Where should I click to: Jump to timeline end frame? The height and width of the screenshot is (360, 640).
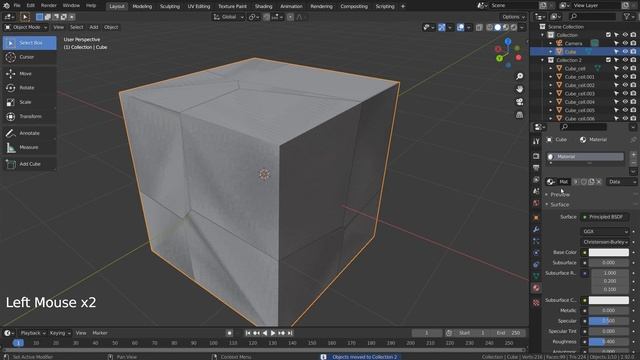coord(290,333)
